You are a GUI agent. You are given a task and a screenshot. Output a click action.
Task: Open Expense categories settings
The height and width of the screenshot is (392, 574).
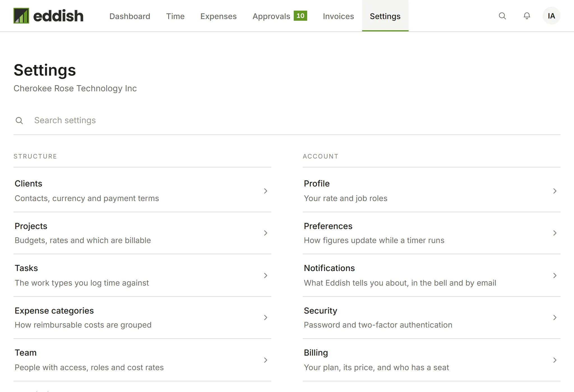point(142,318)
